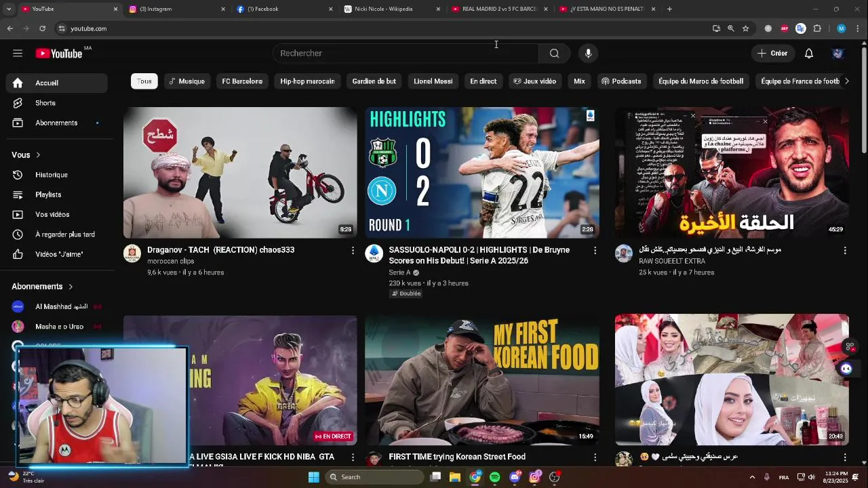Open File Explorer from the taskbar
The image size is (868, 488).
(455, 477)
